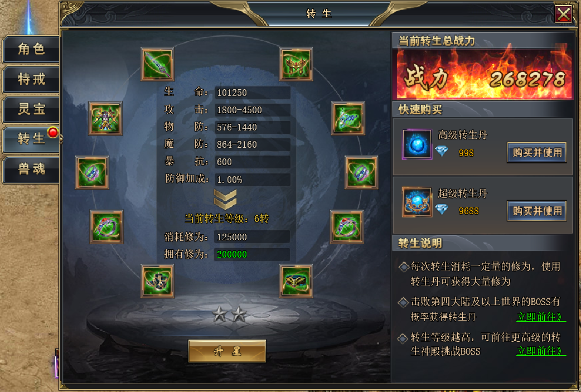
Task: Follow 立即前往 link for BOSS drops
Action: [541, 317]
